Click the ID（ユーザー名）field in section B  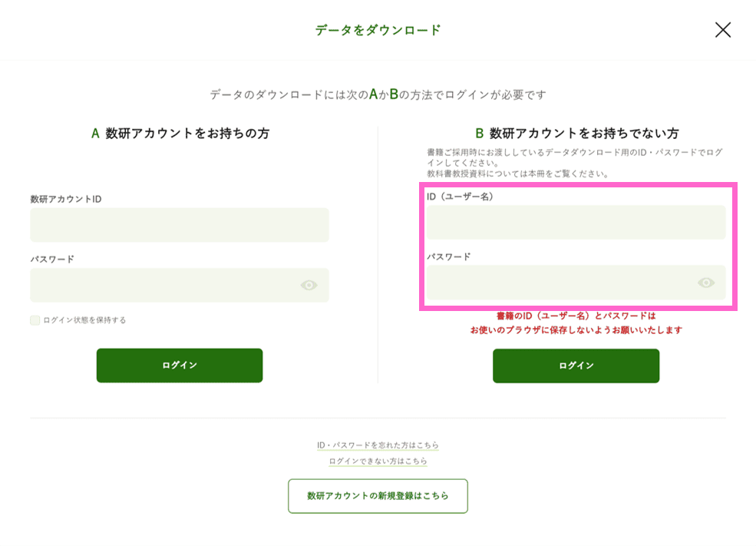coord(576,222)
